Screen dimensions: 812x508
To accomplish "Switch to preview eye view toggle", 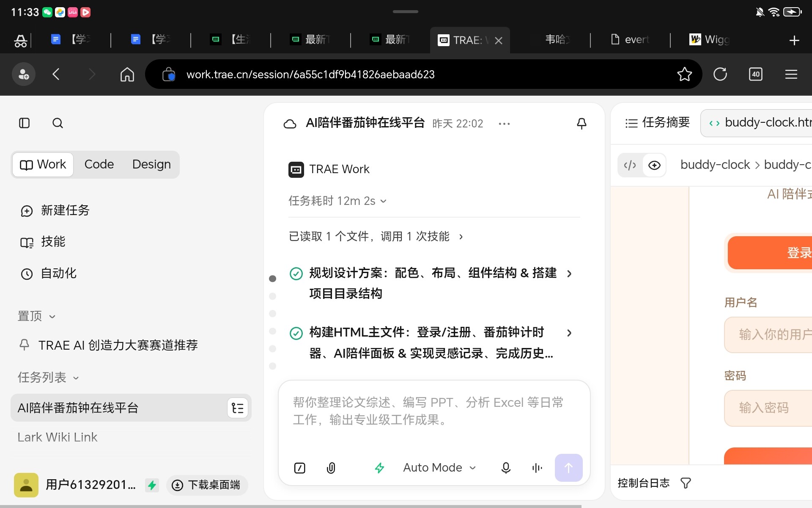I will pyautogui.click(x=654, y=165).
